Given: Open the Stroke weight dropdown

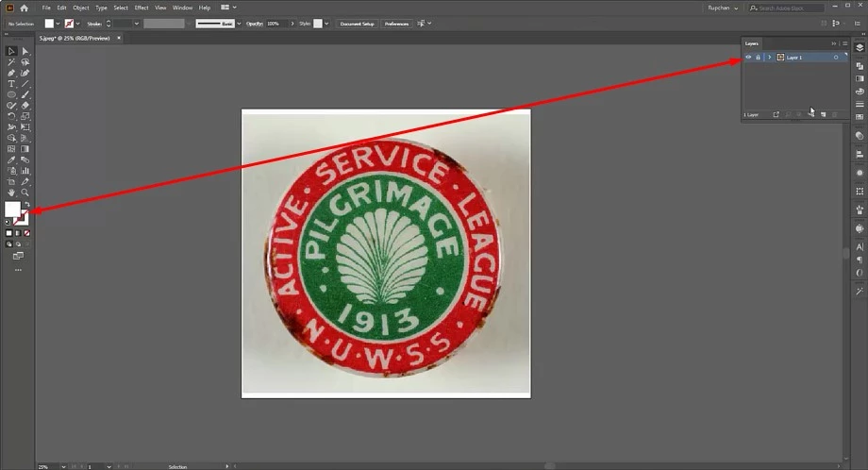Looking at the screenshot, I should pyautogui.click(x=136, y=24).
